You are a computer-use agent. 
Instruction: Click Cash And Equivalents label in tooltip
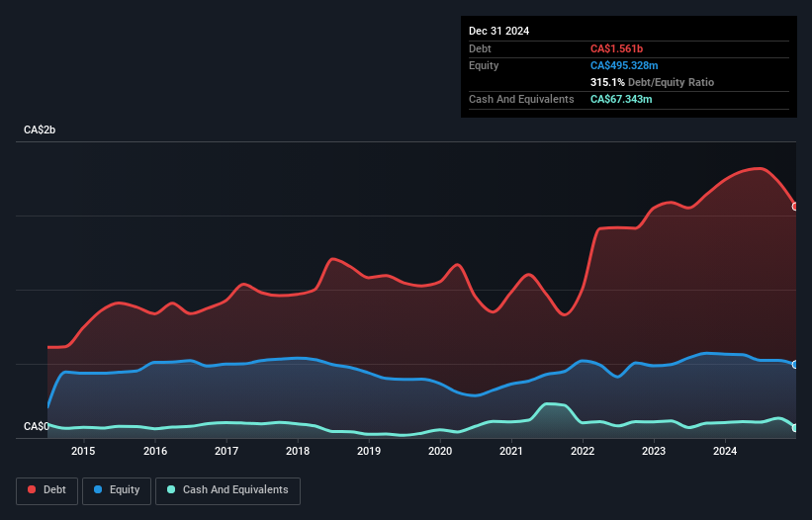(521, 99)
